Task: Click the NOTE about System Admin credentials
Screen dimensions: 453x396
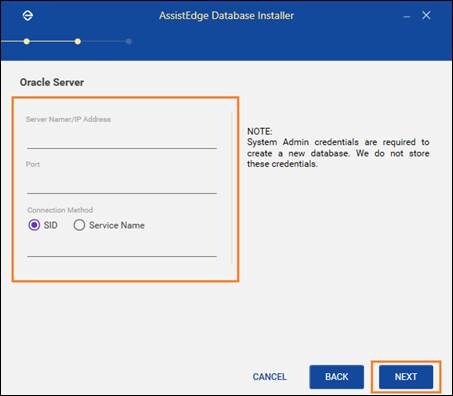Action: point(338,148)
